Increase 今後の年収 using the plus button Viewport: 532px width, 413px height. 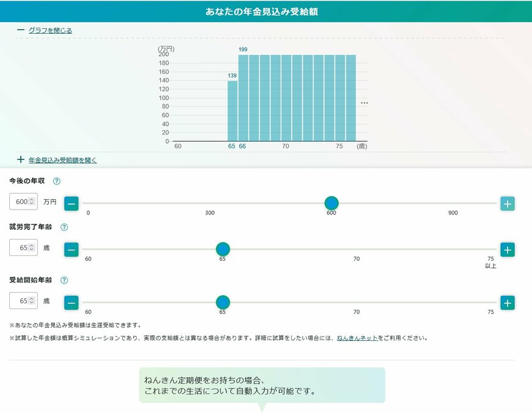pos(507,203)
